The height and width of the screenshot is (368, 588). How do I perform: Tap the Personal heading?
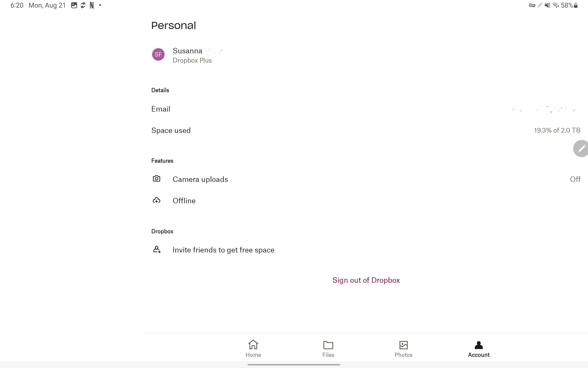tap(173, 26)
